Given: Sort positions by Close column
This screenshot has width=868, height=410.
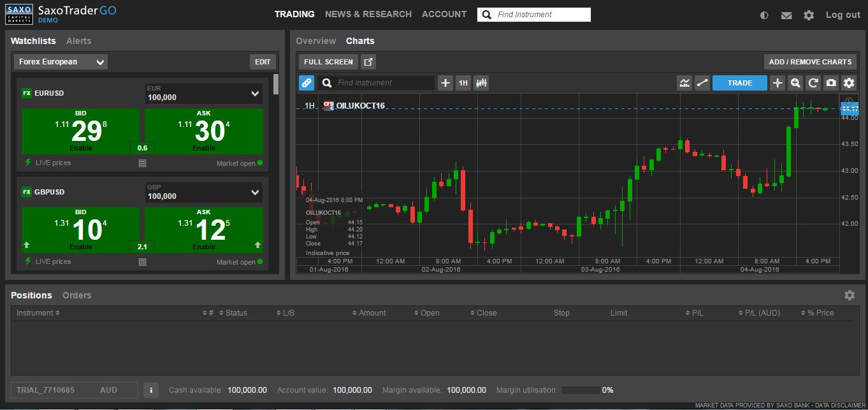Looking at the screenshot, I should (483, 313).
